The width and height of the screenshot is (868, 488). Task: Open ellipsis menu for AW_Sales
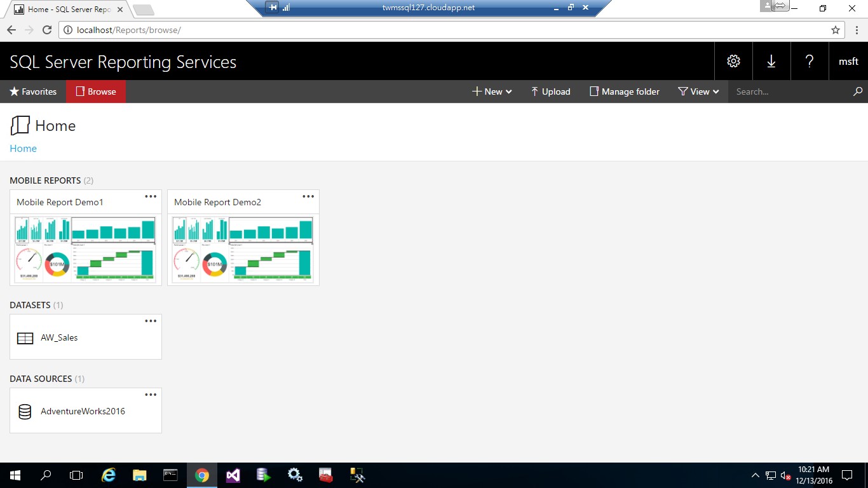click(x=151, y=321)
